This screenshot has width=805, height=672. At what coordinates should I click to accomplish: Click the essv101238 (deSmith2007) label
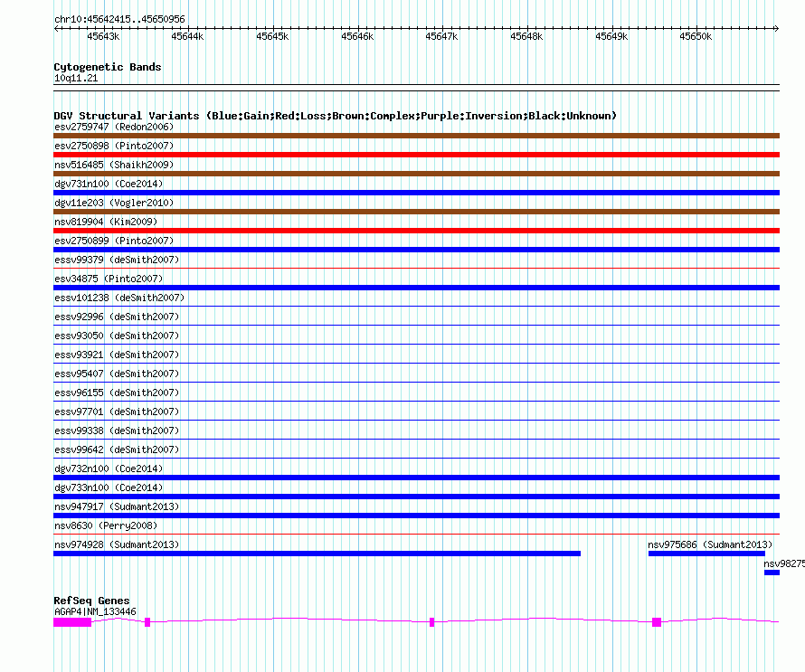pyautogui.click(x=119, y=298)
